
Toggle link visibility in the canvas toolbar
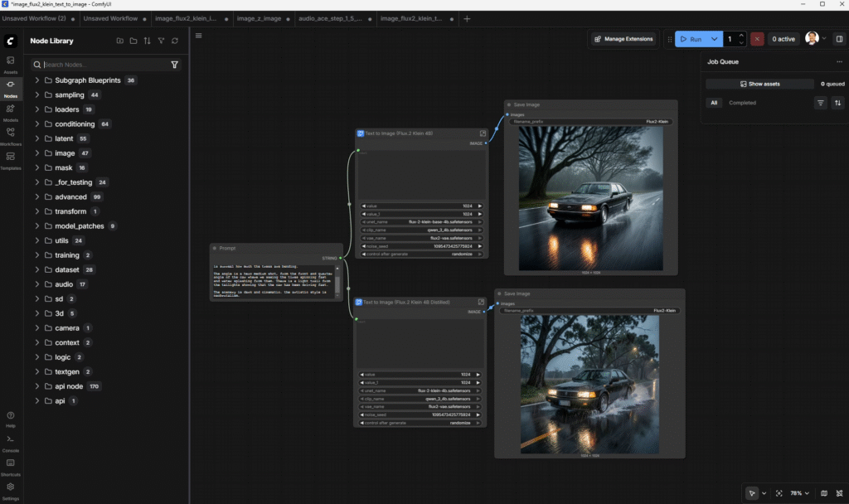tap(839, 493)
